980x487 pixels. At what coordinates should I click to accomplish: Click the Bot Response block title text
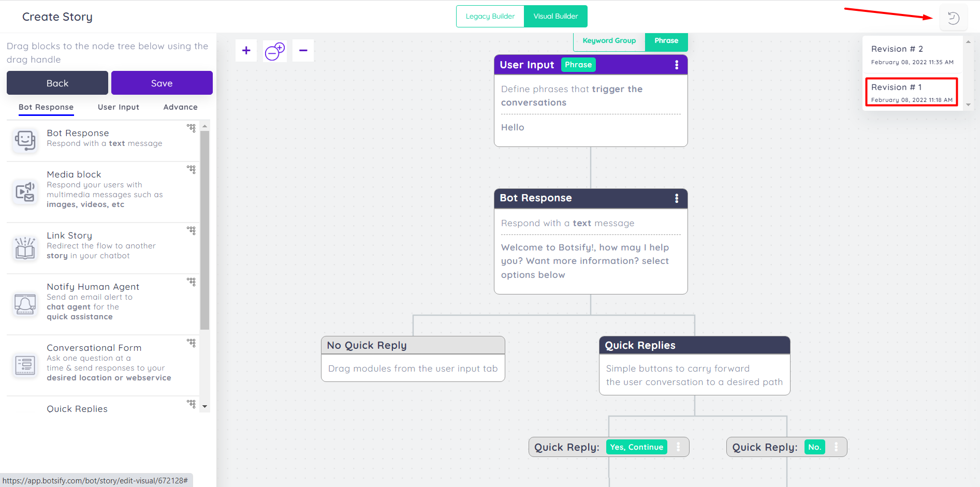coord(78,133)
